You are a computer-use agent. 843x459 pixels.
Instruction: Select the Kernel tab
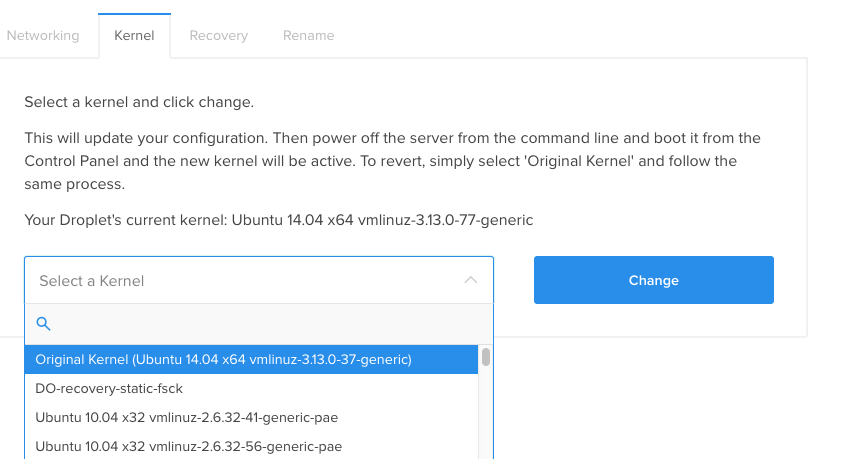point(134,35)
